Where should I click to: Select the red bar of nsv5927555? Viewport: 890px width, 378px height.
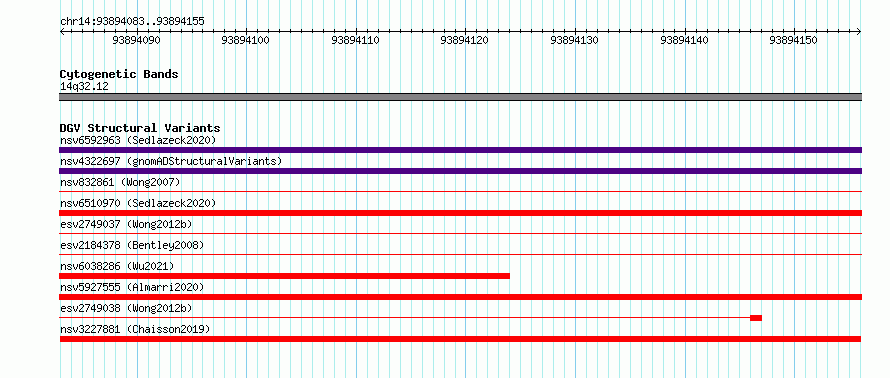coord(460,297)
